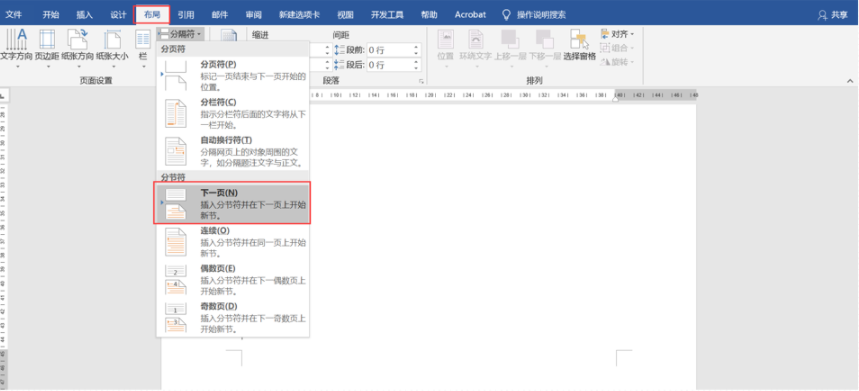Switch to the 开始 Home tab
This screenshot has width=859, height=391.
click(50, 15)
